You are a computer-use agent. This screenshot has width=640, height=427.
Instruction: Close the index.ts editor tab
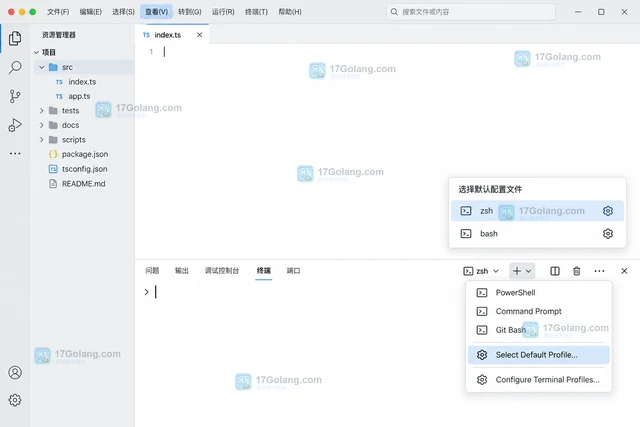tap(199, 35)
